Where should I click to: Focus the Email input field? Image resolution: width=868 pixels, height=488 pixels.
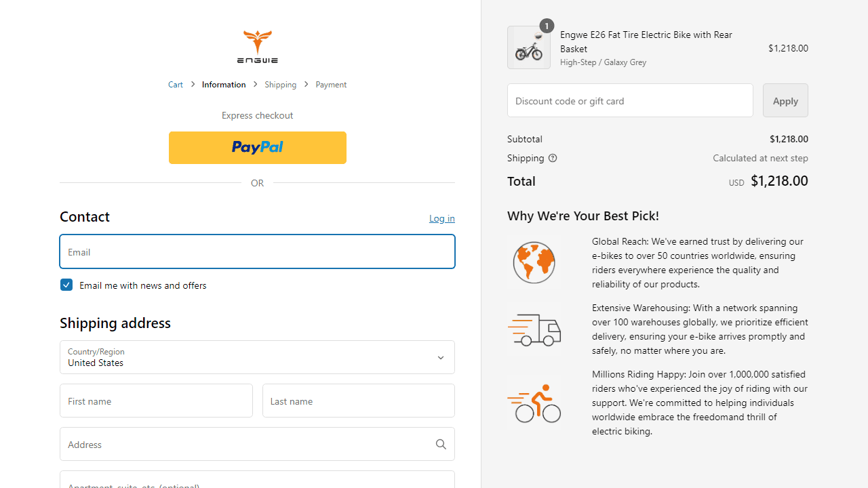point(257,251)
